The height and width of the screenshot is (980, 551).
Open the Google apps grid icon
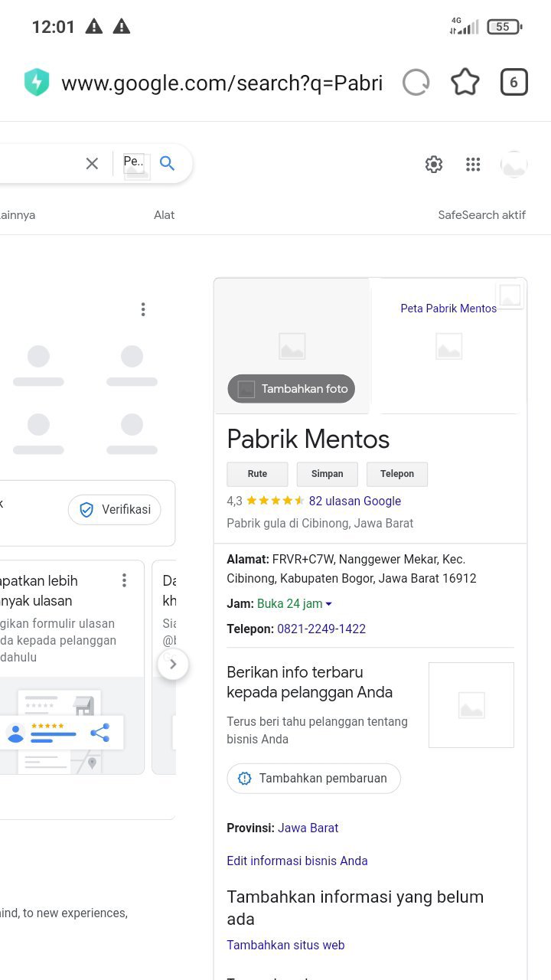tap(473, 165)
